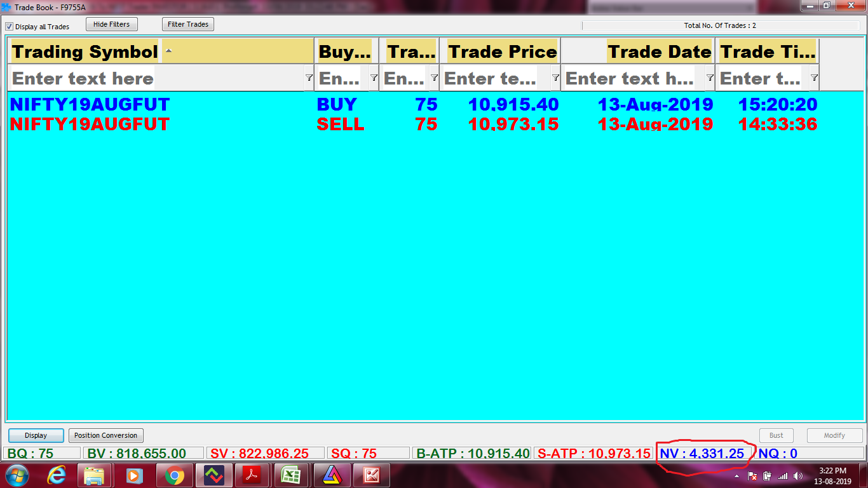Screen dimensions: 868x488
Task: Click trade time 15:20:20 cell
Action: (778, 104)
